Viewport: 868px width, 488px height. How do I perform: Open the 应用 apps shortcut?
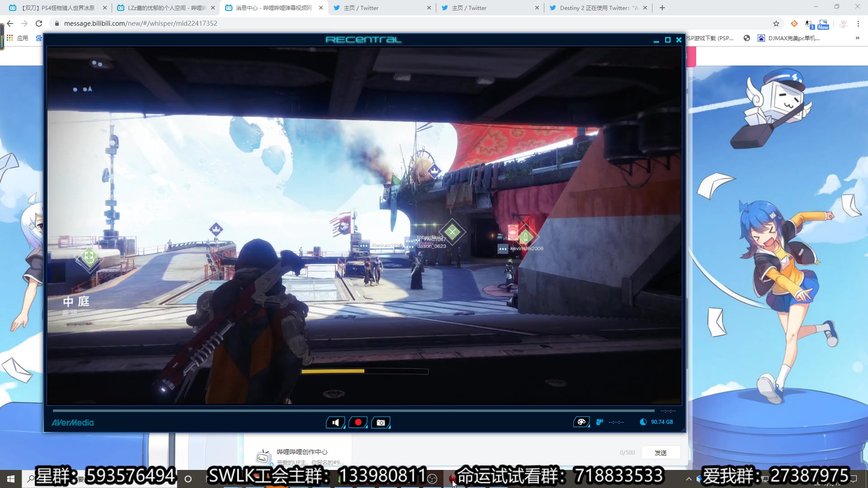pos(17,38)
